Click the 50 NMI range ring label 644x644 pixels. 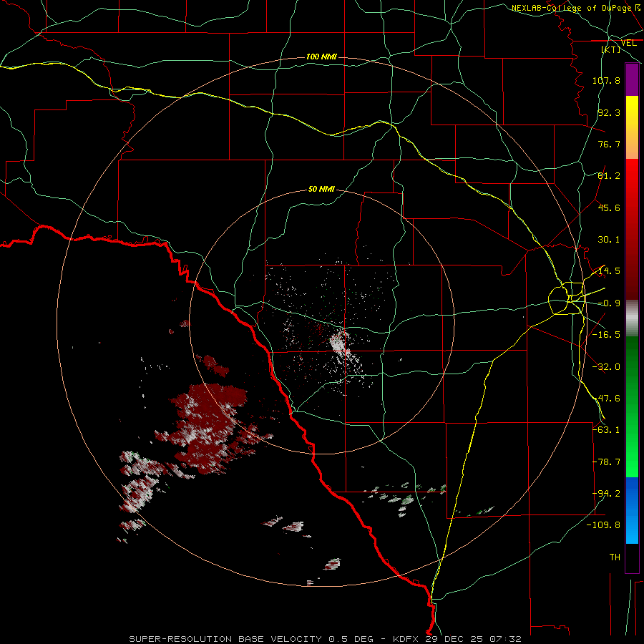(x=321, y=189)
